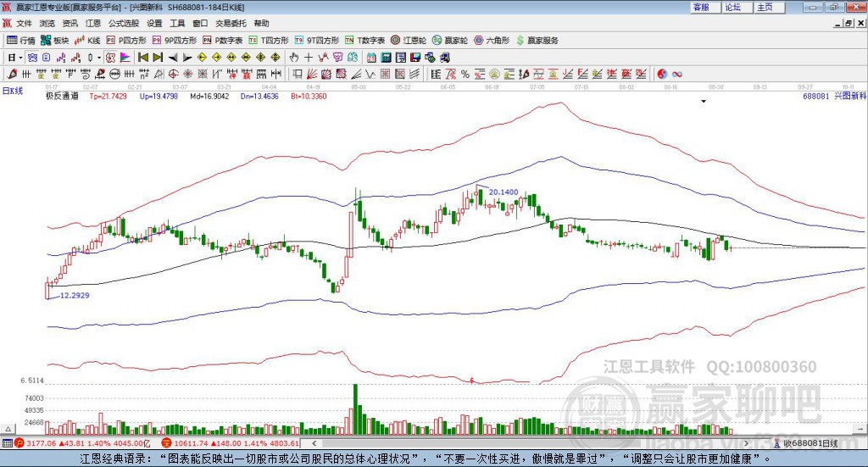The height and width of the screenshot is (467, 868).
Task: Open the P四方形 tool
Action: pyautogui.click(x=126, y=41)
